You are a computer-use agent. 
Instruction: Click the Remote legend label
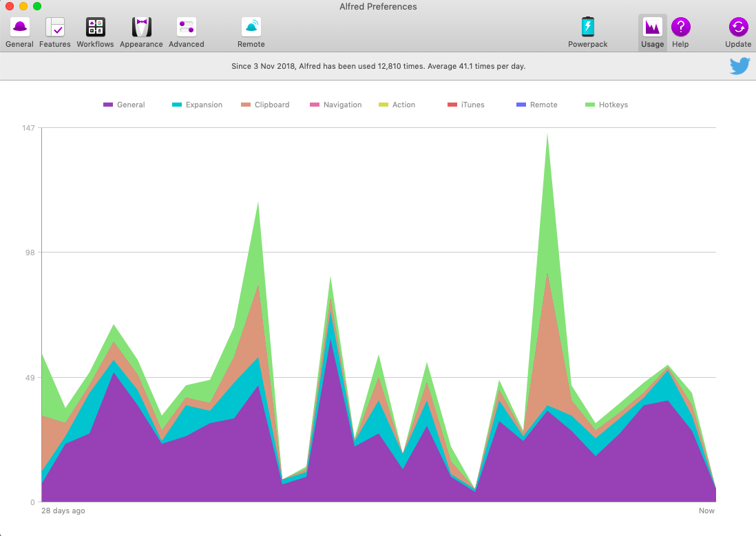(543, 105)
